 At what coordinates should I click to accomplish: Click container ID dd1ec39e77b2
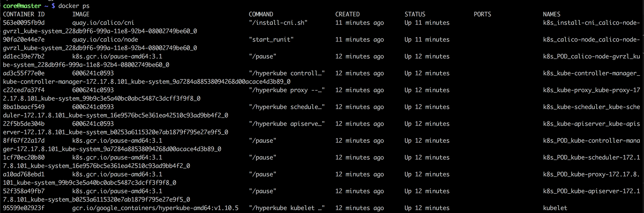[24, 56]
